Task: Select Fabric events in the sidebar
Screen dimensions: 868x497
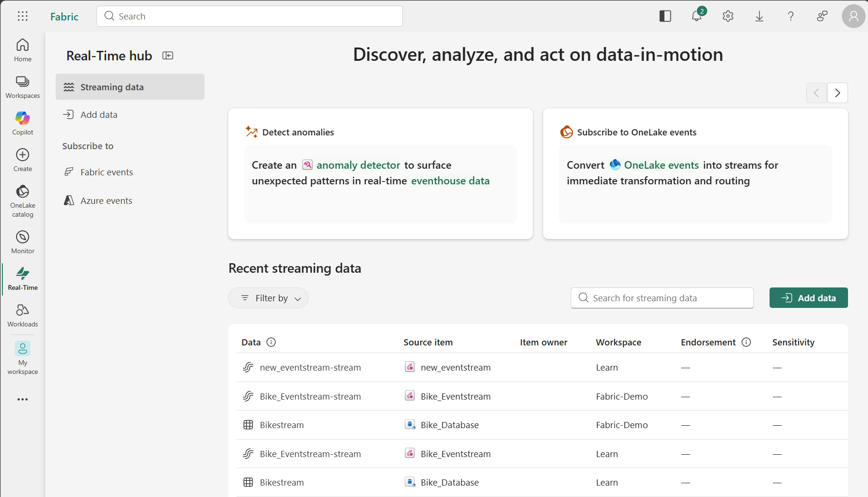Action: click(x=107, y=172)
